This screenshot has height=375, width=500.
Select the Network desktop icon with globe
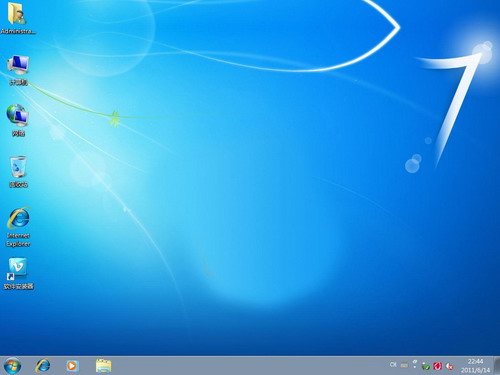(18, 120)
